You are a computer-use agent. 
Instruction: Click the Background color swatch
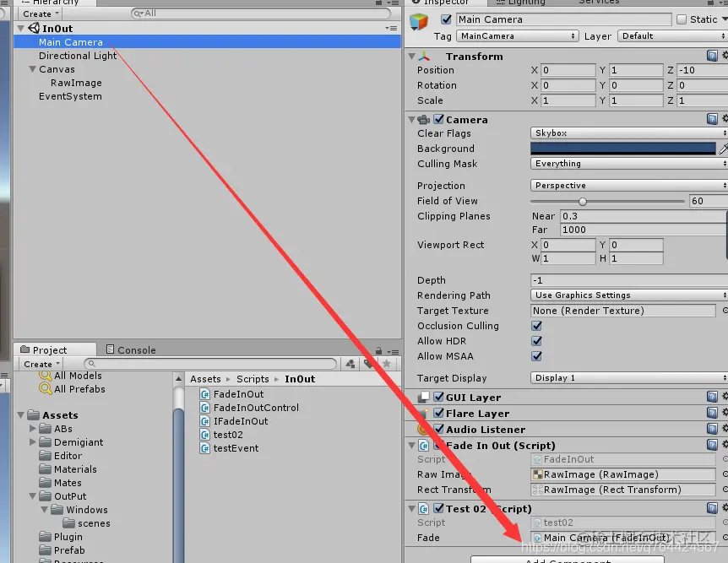click(622, 148)
